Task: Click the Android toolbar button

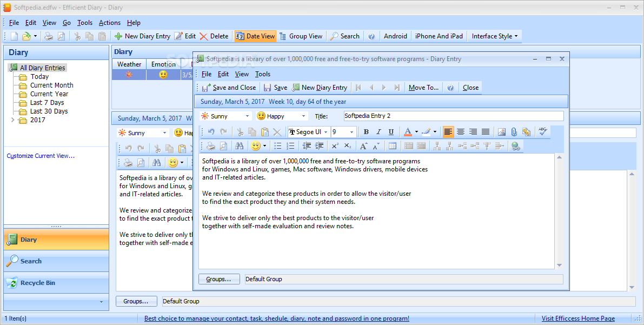Action: click(395, 36)
